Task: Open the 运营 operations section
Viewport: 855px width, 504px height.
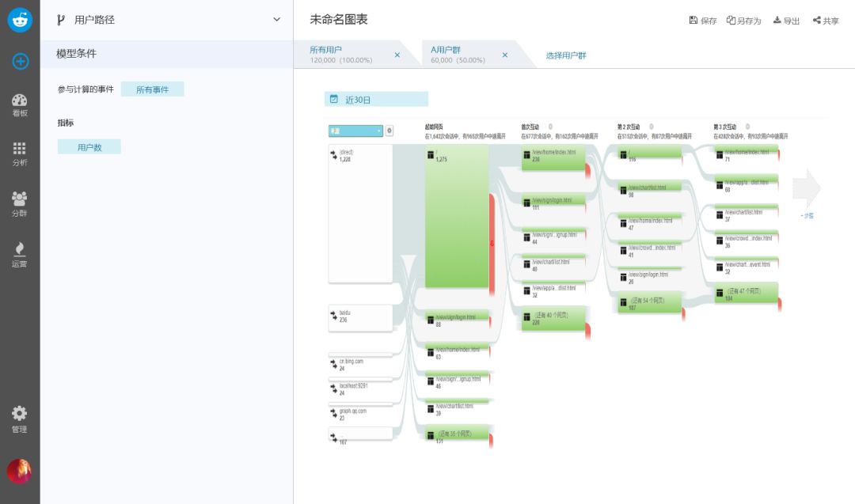Action: tap(20, 255)
